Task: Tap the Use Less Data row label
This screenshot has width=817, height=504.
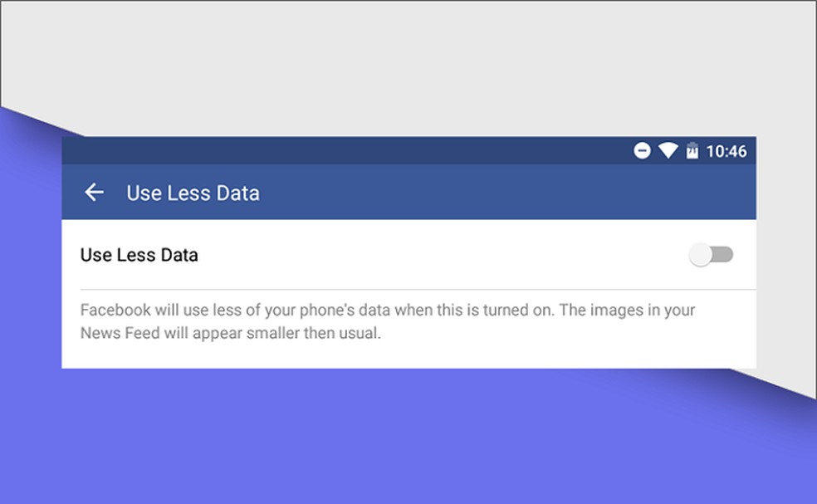Action: pos(139,255)
